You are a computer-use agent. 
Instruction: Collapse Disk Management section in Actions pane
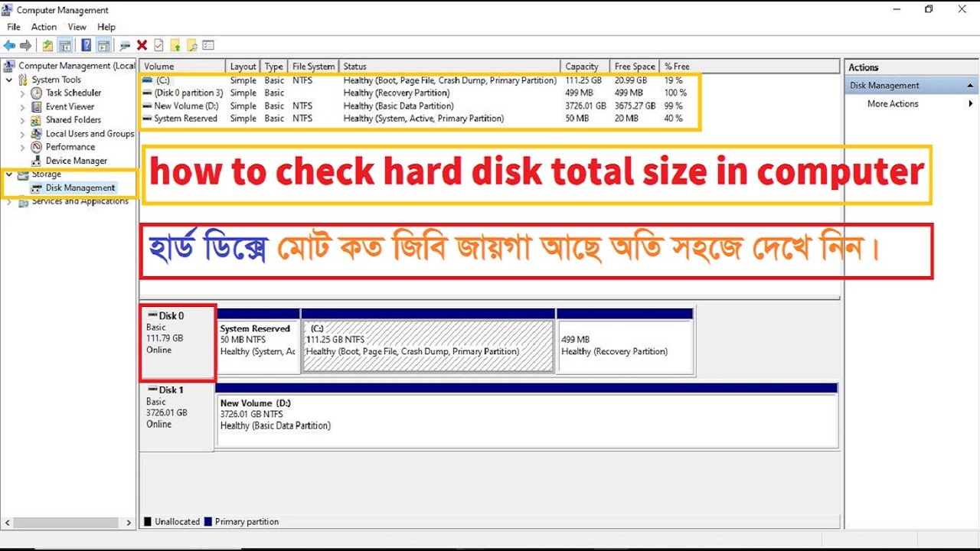pyautogui.click(x=970, y=86)
